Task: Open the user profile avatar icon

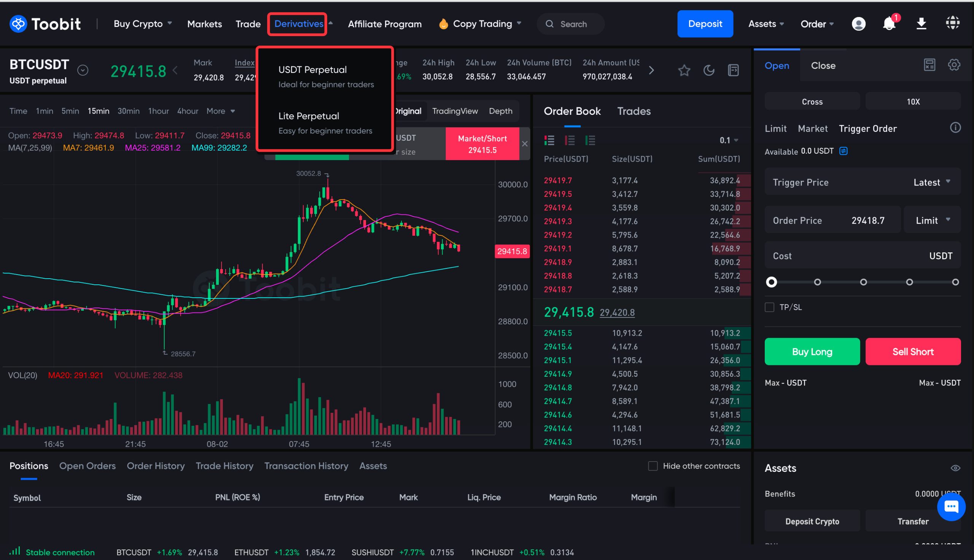Action: pyautogui.click(x=859, y=24)
